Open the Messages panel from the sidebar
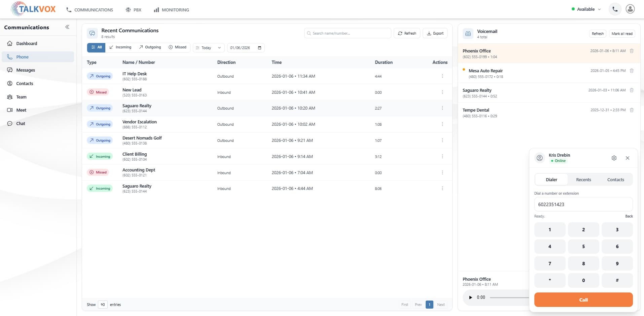The width and height of the screenshot is (644, 316). (x=26, y=70)
